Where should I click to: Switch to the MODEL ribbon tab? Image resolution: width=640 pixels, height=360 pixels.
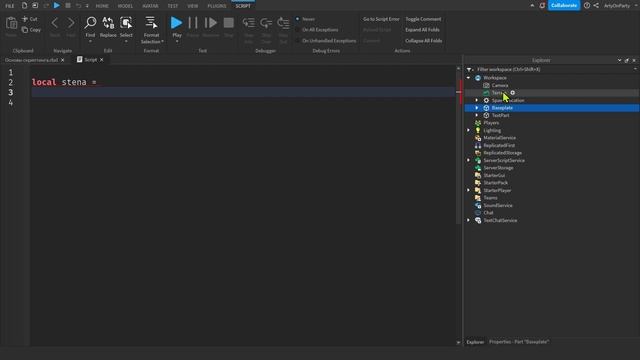(125, 6)
